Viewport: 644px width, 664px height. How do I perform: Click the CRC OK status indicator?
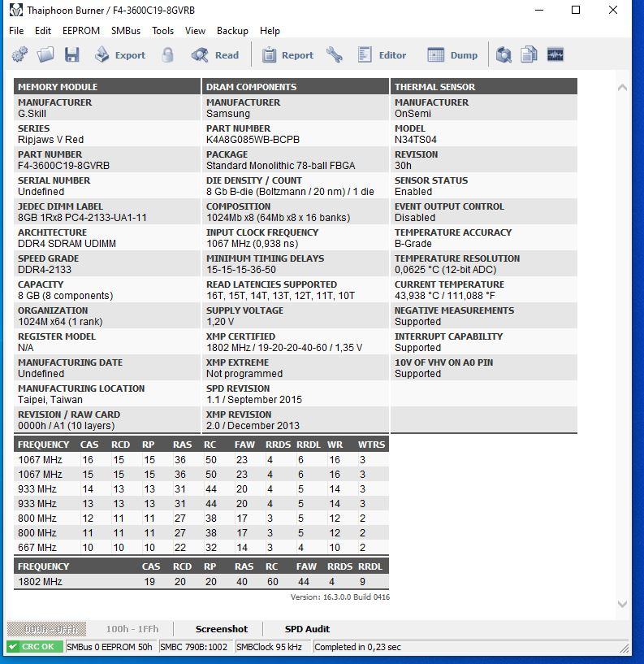click(x=35, y=647)
